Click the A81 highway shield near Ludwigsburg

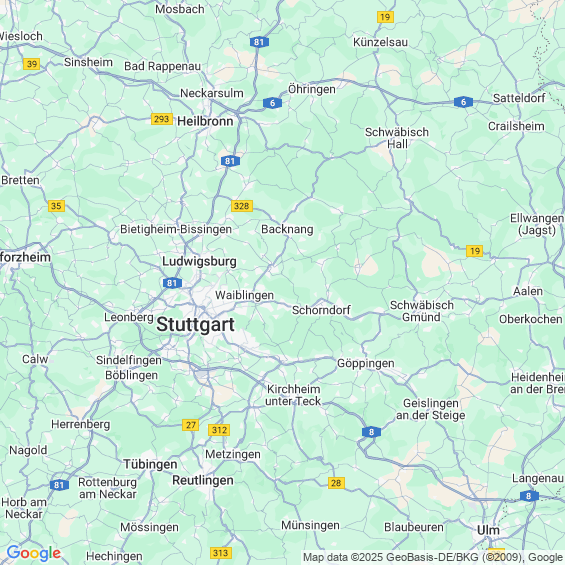172,283
